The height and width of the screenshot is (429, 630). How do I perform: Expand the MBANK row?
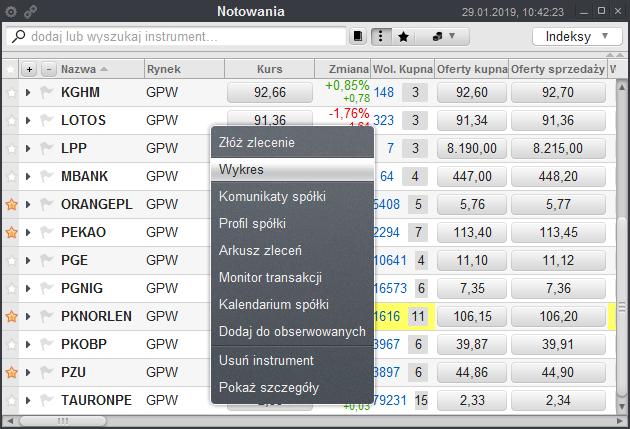click(x=28, y=176)
